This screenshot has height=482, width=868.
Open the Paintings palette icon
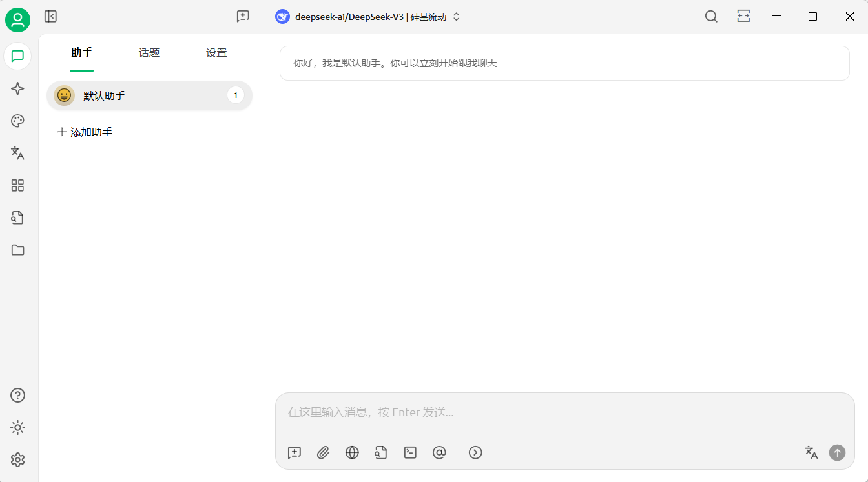pyautogui.click(x=17, y=121)
